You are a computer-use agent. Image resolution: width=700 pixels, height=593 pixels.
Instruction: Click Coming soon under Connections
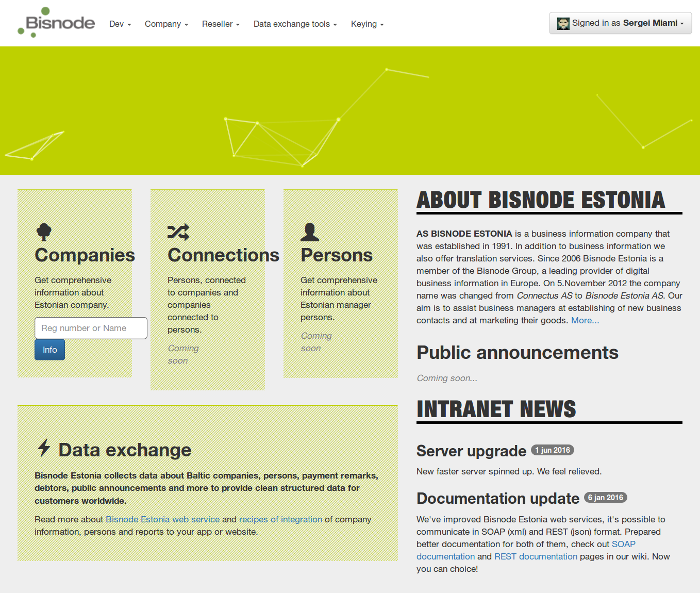[x=183, y=354]
